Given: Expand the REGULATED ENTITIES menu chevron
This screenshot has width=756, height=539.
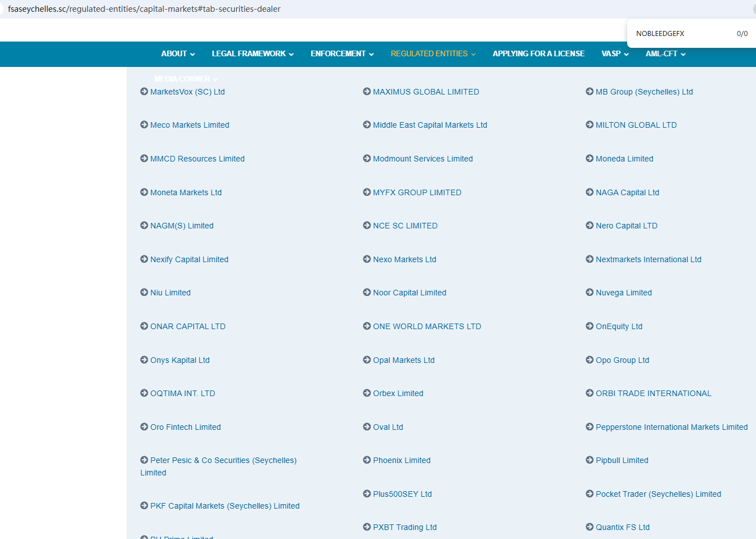Looking at the screenshot, I should (474, 55).
